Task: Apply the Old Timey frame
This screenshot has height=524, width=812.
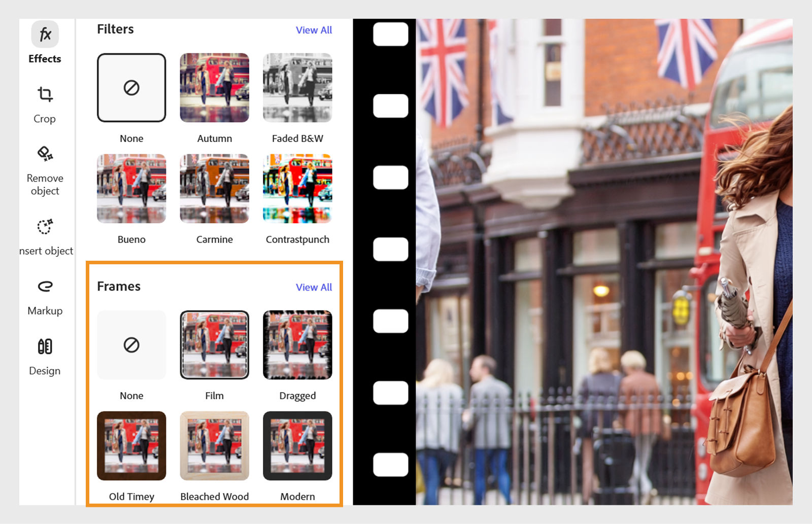Action: 131,446
